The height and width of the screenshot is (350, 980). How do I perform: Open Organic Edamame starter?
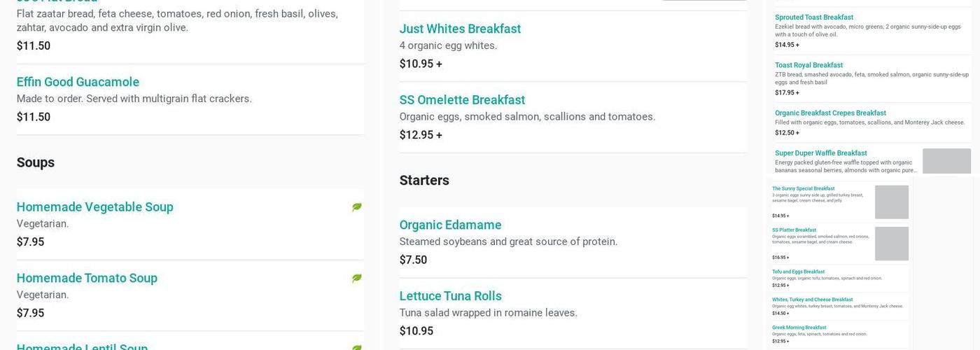pos(450,225)
